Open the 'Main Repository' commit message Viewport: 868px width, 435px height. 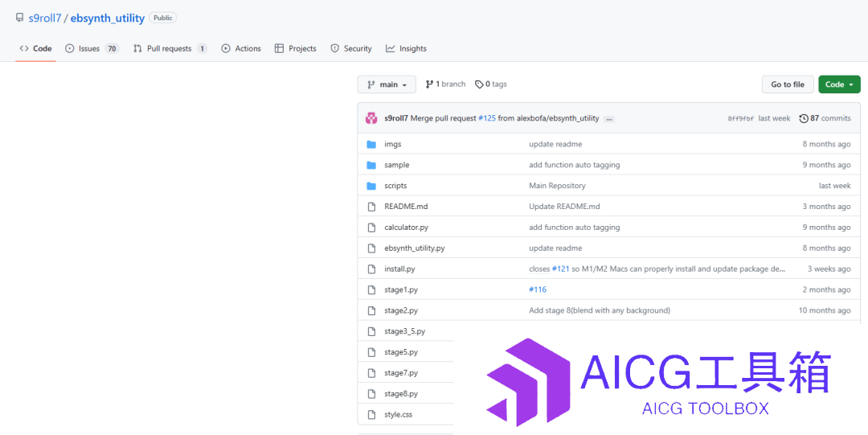point(558,186)
